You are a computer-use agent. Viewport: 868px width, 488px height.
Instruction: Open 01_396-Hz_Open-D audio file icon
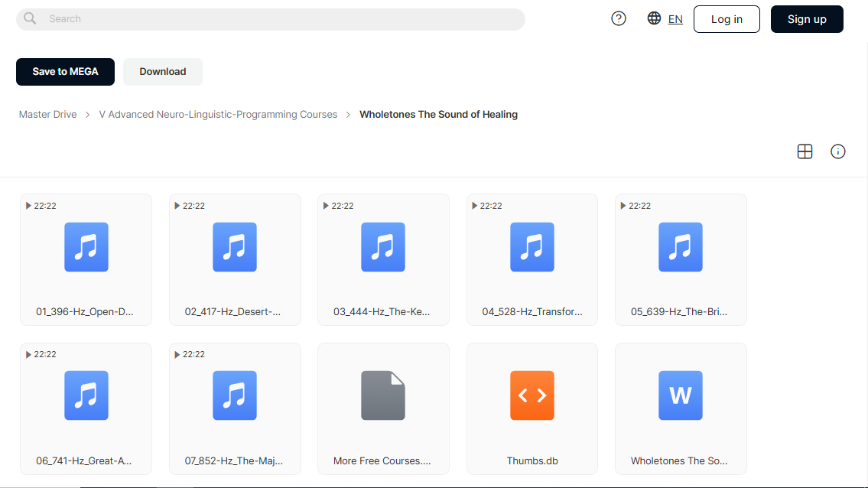point(86,247)
